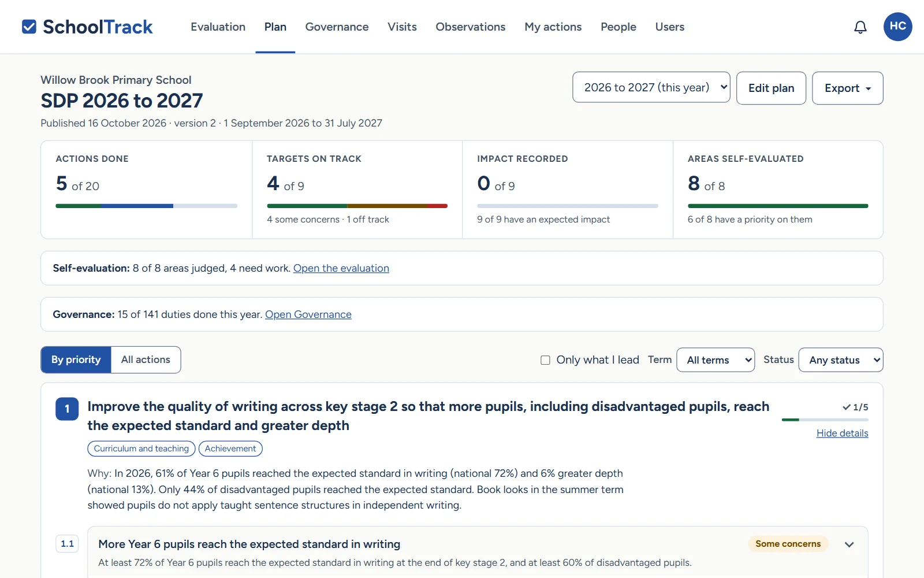Open the plan year dropdown

coord(651,87)
